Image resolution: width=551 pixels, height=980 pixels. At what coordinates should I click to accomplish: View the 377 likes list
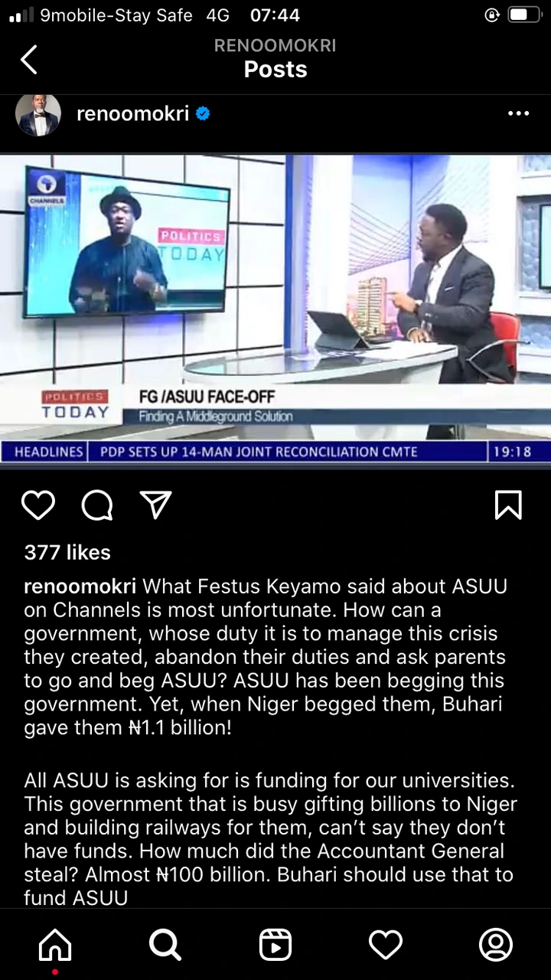(x=67, y=552)
